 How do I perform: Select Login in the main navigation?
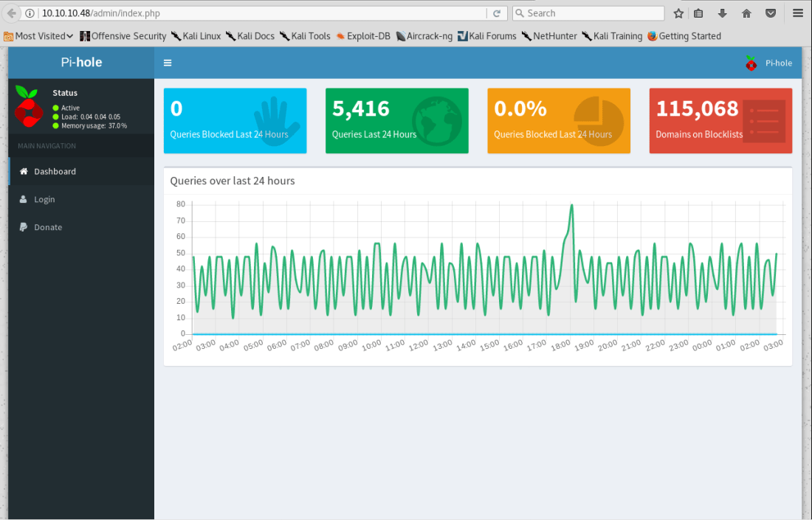pos(44,199)
